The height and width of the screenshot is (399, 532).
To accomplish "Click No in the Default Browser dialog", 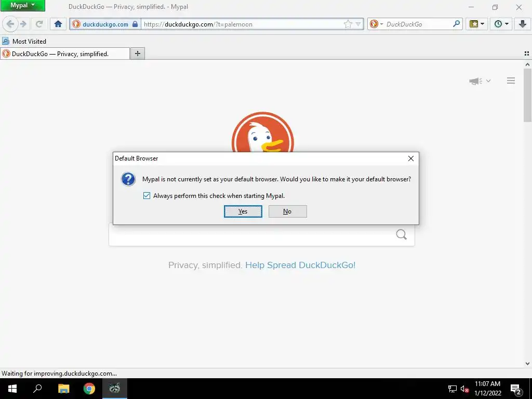I will click(x=288, y=211).
